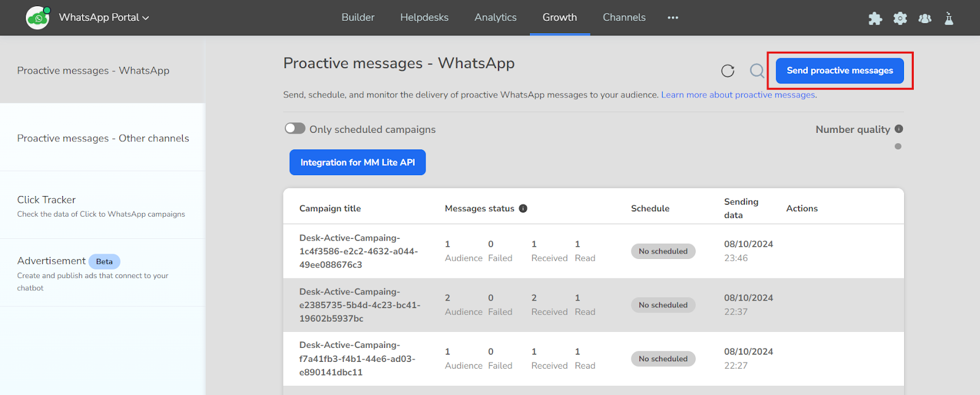Click No scheduled badge for campaign ending 19602b5937bc

tap(663, 305)
